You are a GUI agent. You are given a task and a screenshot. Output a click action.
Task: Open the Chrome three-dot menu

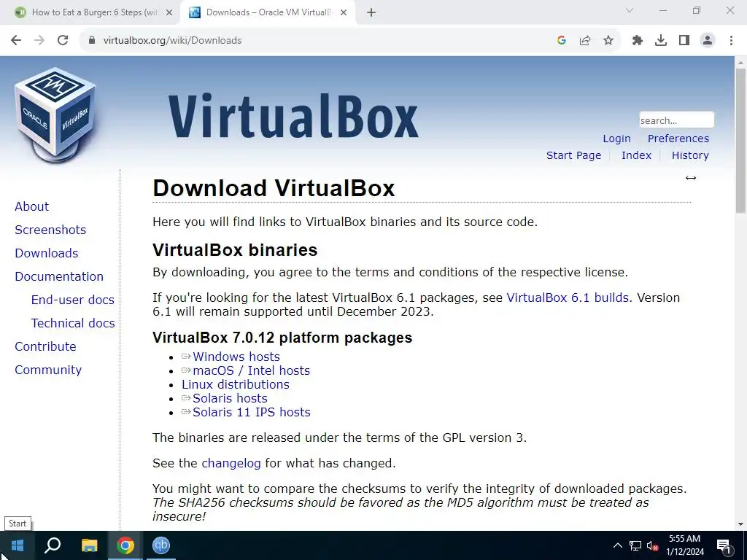[x=731, y=41]
